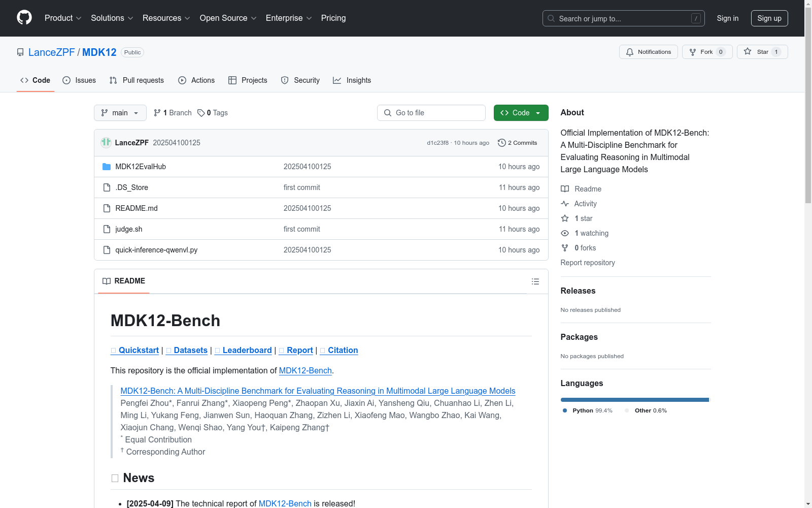Viewport: 812px width, 508px height.
Task: Click the LanceZPF avatar in commit row
Action: click(106, 143)
